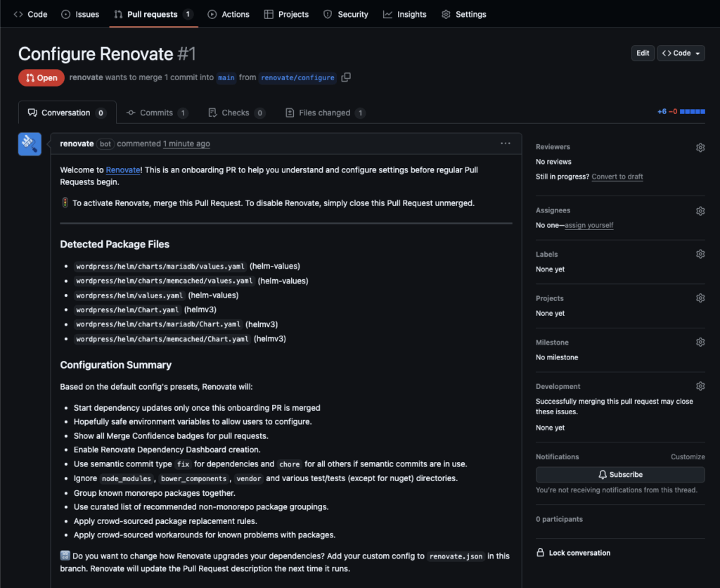Image resolution: width=720 pixels, height=588 pixels.
Task: View the Insights tab
Action: [x=405, y=14]
